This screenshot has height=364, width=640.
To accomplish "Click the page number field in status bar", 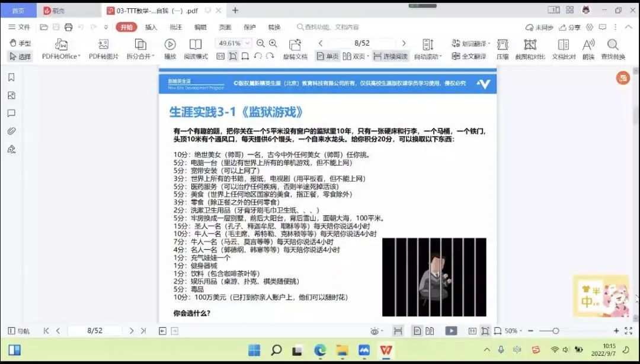I will click(x=95, y=331).
